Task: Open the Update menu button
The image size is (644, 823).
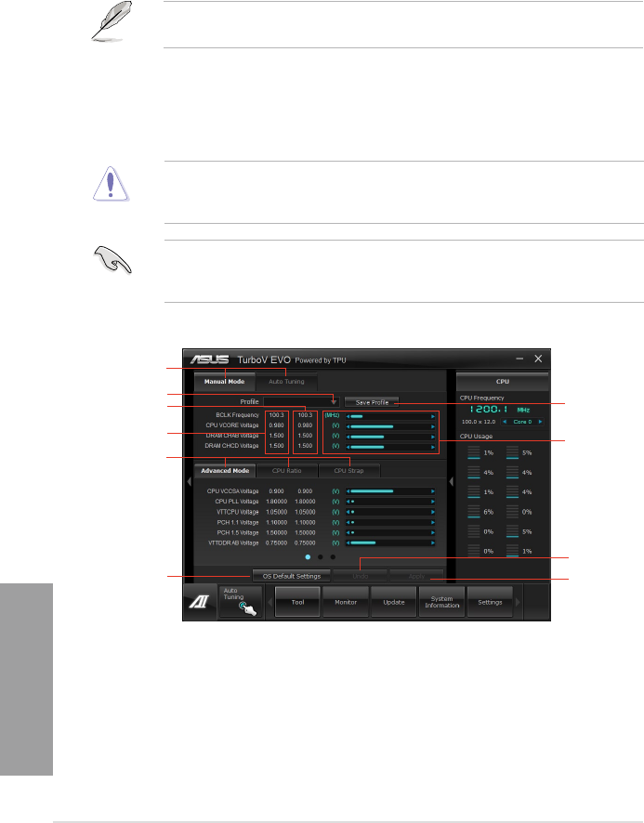Action: click(394, 602)
